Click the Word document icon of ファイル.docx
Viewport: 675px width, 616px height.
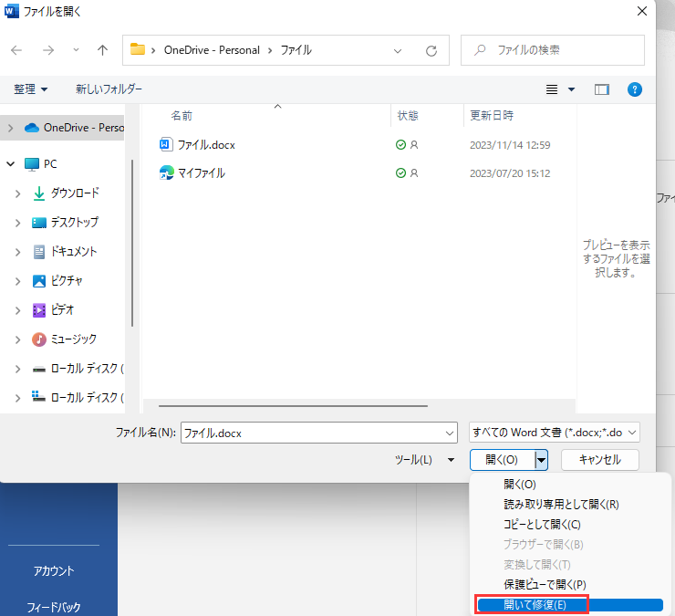click(x=166, y=144)
